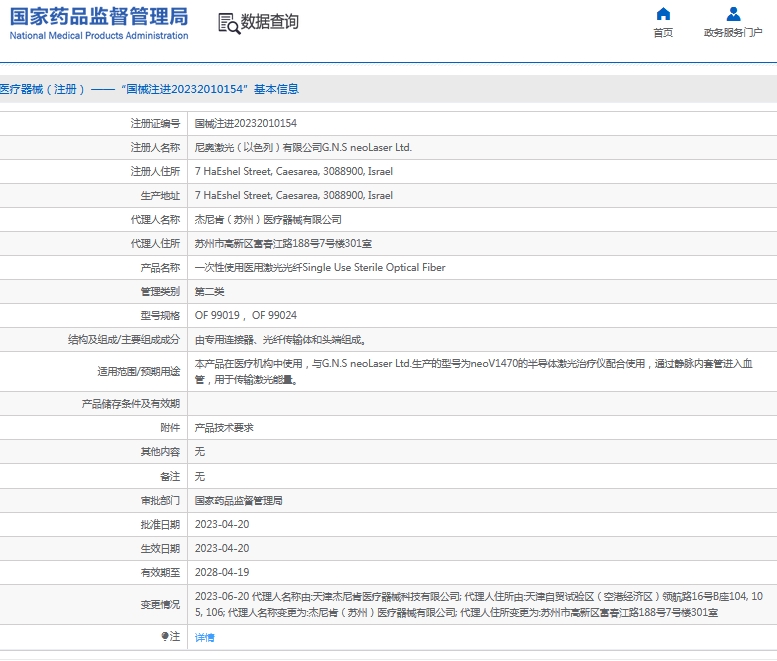Image resolution: width=777 pixels, height=661 pixels.
Task: Click the intended use text mentioning neoV1470
Action: coord(474,372)
